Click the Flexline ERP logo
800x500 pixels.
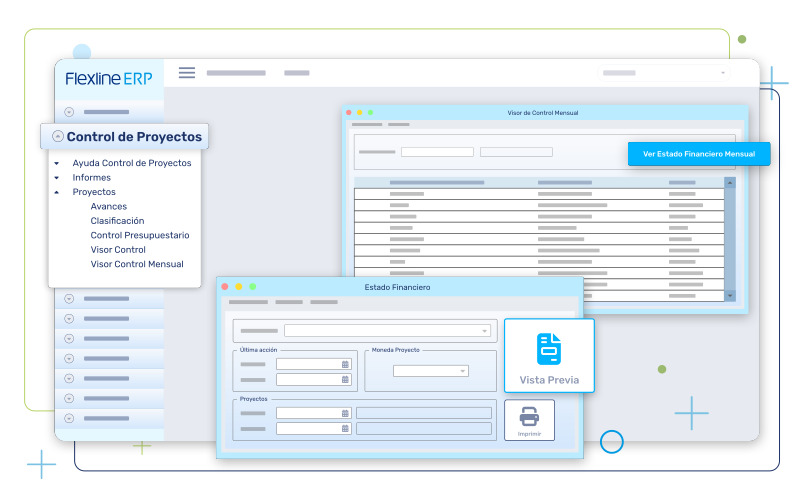tap(108, 79)
